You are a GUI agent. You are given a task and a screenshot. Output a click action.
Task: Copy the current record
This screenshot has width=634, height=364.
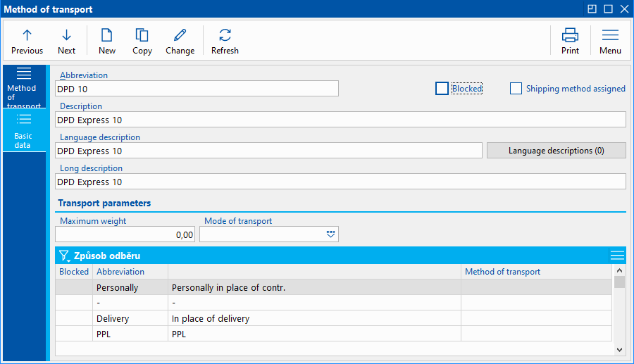[142, 42]
